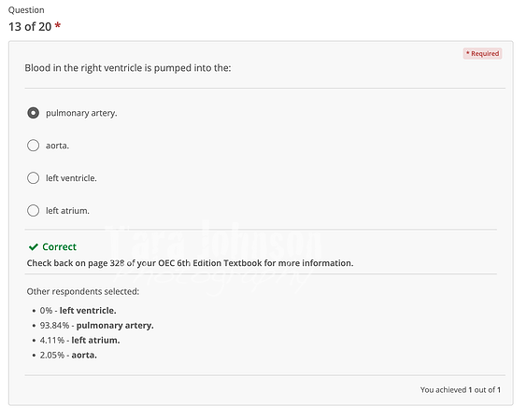The height and width of the screenshot is (420, 527).
Task: Click the '13 of 20' question counter
Action: click(30, 26)
